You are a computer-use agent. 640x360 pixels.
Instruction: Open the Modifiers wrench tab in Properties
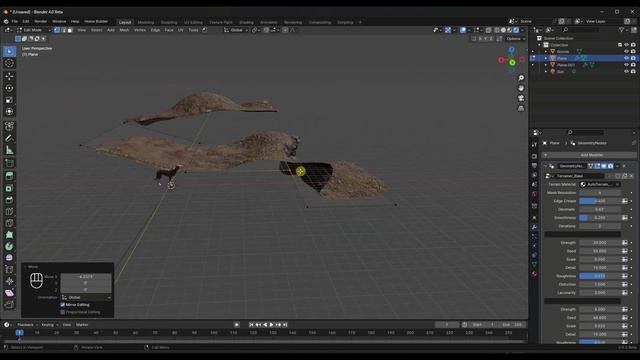coord(534,227)
